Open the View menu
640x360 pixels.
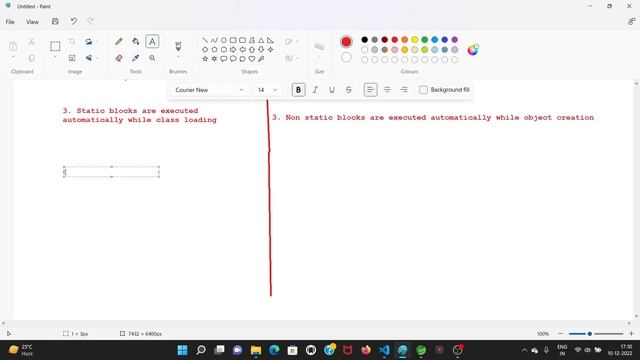(x=32, y=22)
